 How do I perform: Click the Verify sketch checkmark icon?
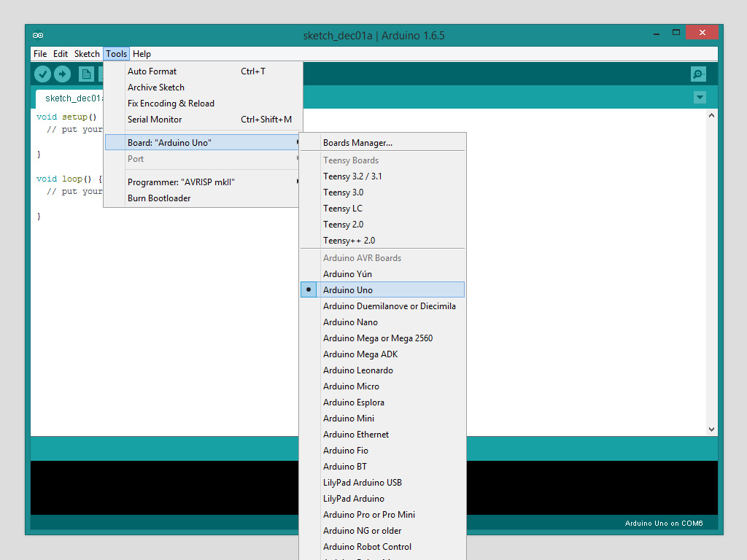[x=43, y=74]
